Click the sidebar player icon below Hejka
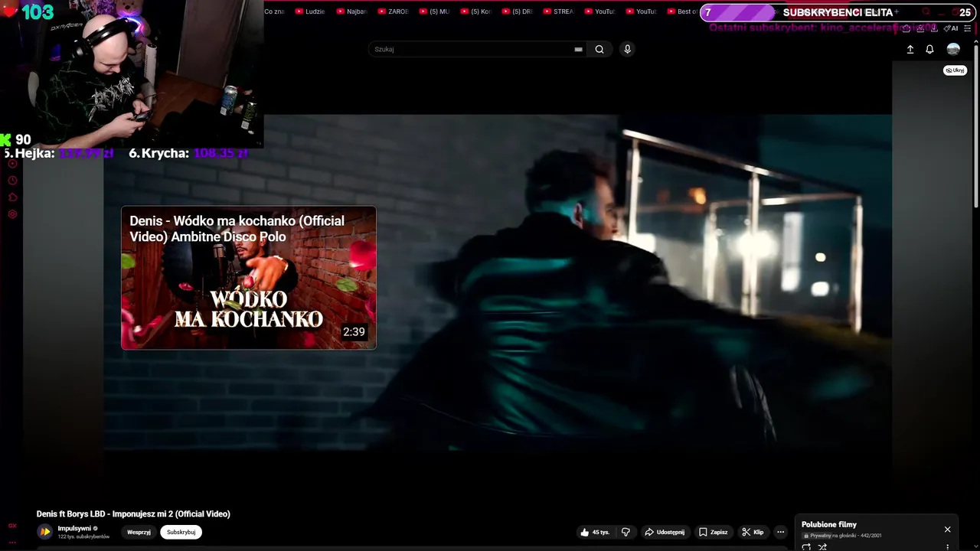Viewport: 980px width, 551px height. coord(12,164)
